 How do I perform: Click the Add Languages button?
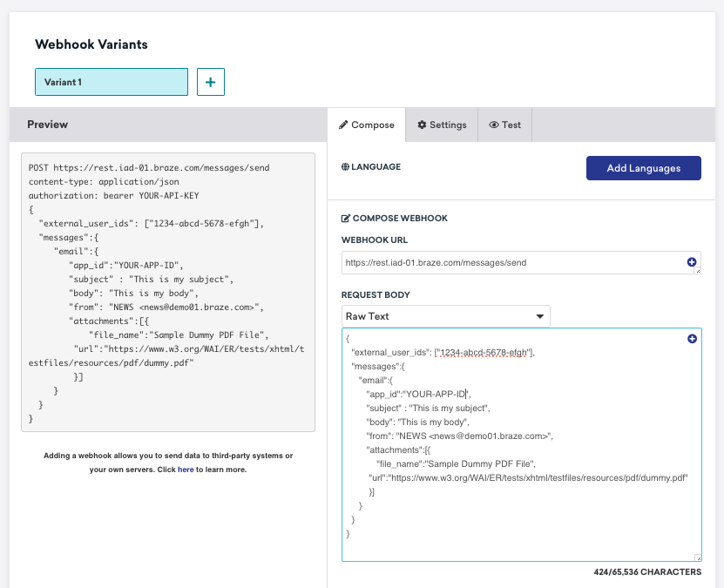pyautogui.click(x=643, y=167)
